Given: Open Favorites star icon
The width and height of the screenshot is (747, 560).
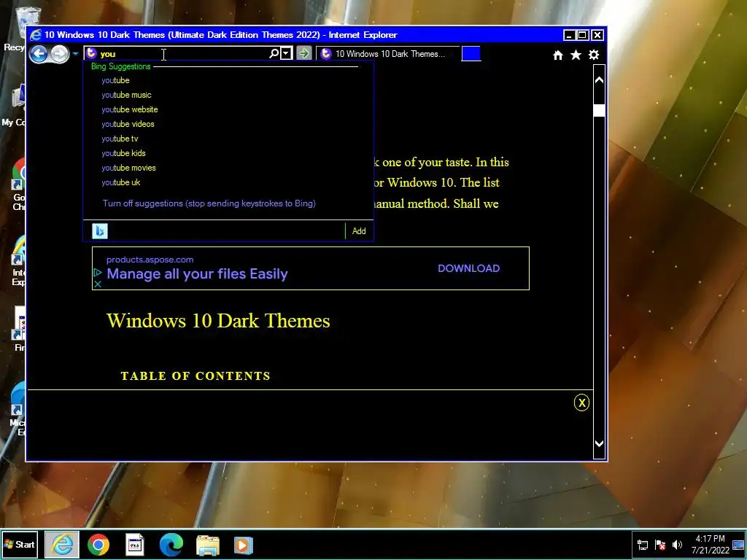Looking at the screenshot, I should (x=576, y=55).
